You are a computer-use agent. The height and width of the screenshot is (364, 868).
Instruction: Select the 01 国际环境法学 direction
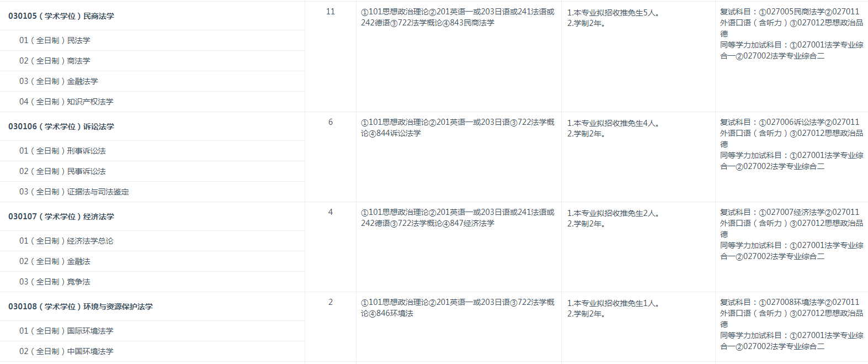click(66, 331)
